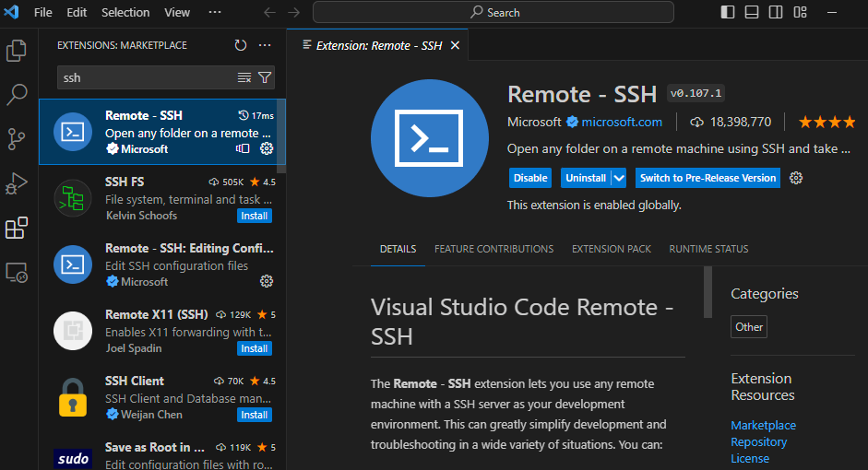Screen dimensions: 868x470
Task: Click the v0.107.1 version badge
Action: click(x=696, y=93)
